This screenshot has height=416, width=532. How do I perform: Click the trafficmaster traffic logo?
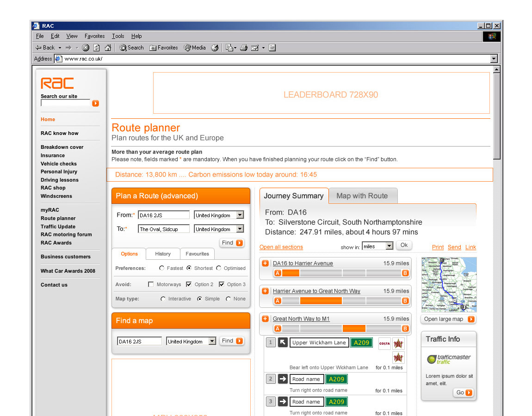[x=449, y=359]
